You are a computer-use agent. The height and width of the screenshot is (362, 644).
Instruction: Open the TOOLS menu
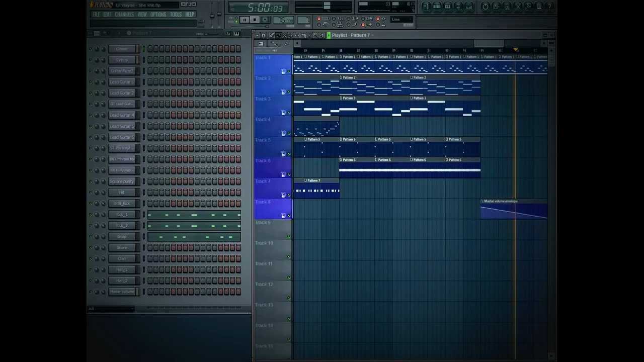coord(176,15)
